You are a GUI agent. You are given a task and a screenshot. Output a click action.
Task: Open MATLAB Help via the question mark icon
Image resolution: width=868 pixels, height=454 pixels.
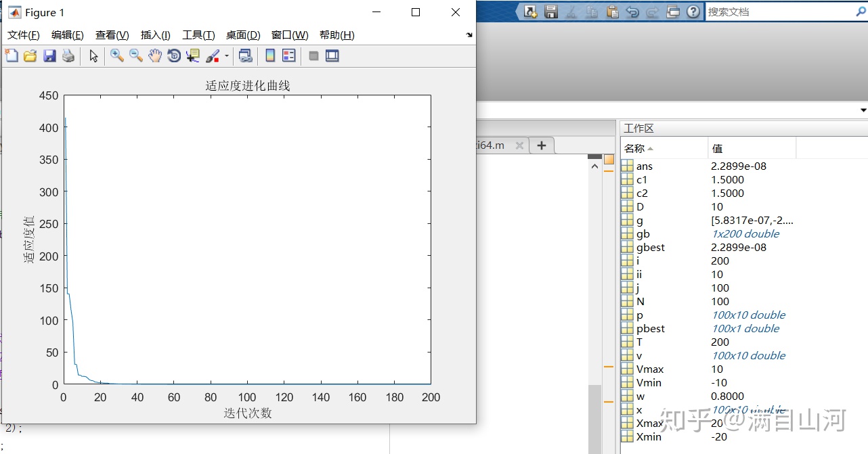point(693,12)
